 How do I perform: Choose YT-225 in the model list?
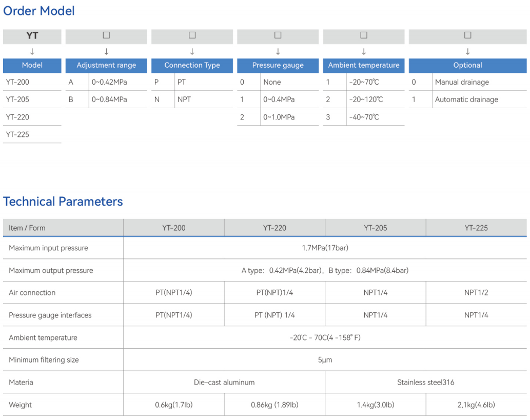18,134
